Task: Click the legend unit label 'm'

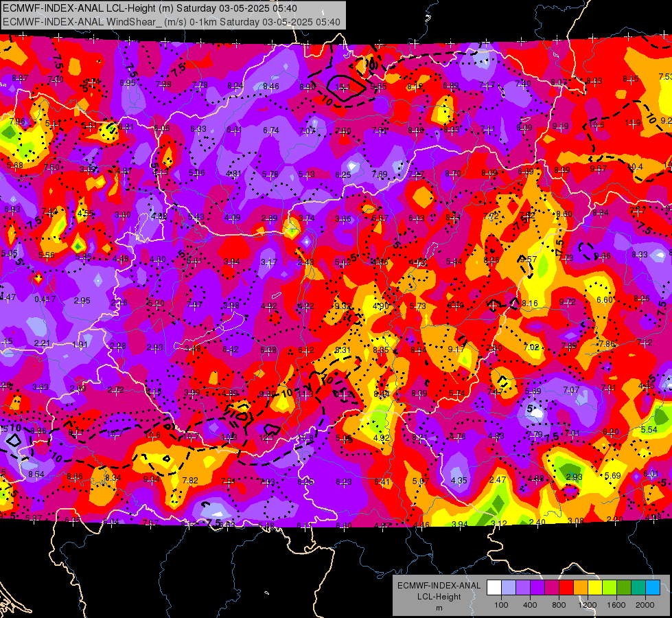Action: pyautogui.click(x=439, y=608)
